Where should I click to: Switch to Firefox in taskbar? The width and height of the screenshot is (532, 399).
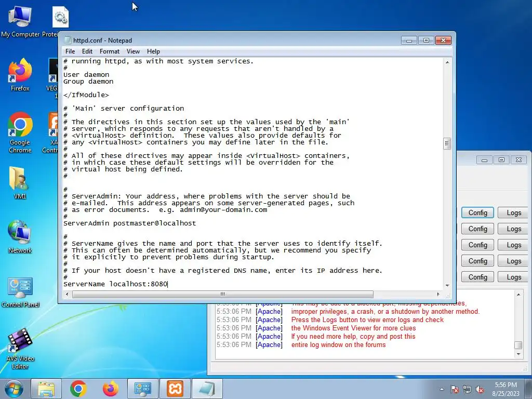pyautogui.click(x=111, y=389)
